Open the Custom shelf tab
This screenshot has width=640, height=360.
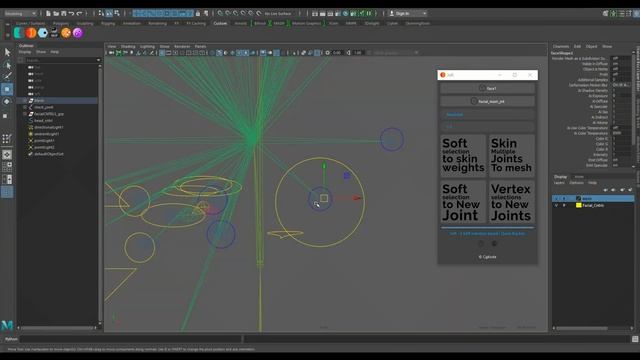point(220,23)
